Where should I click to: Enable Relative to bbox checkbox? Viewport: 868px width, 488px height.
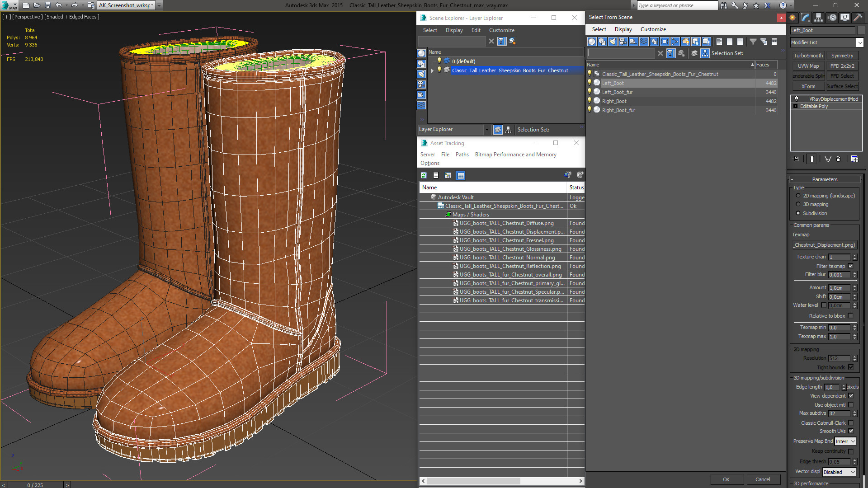click(x=850, y=316)
